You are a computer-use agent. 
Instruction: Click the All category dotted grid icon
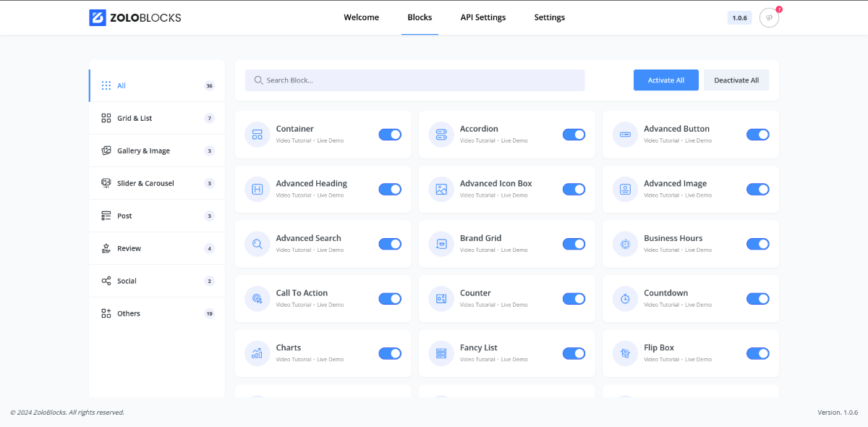click(106, 85)
